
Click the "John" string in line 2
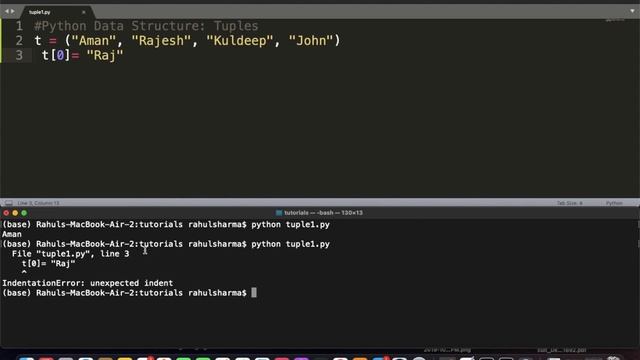click(x=311, y=41)
